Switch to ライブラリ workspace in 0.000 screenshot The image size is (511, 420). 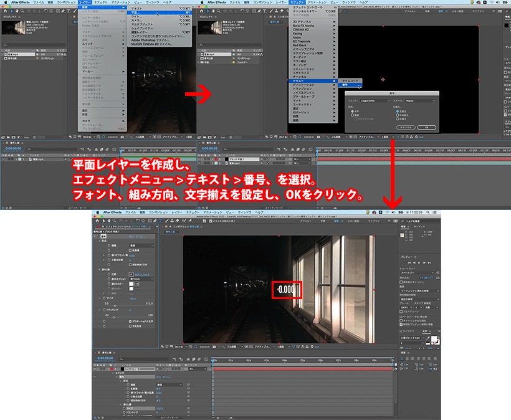click(x=374, y=221)
